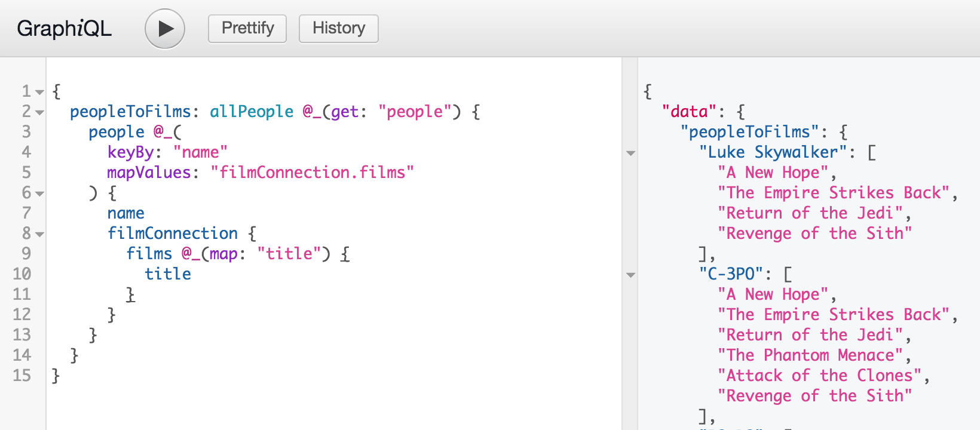Viewport: 980px width, 430px height.
Task: Click the name field on line 7
Action: tap(126, 213)
